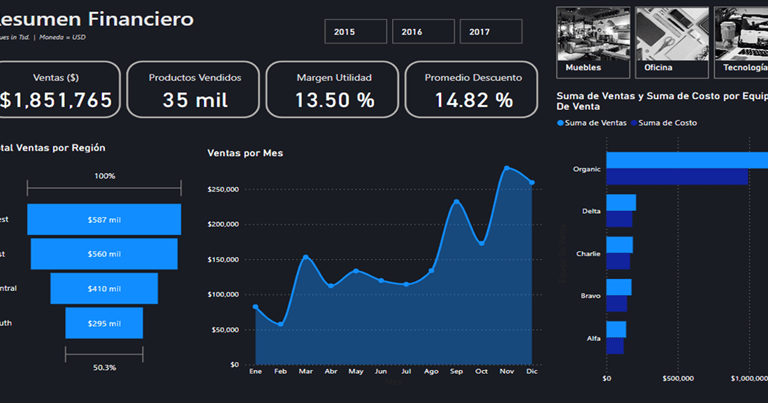Image resolution: width=768 pixels, height=403 pixels.
Task: Select Organic light blue sales bar
Action: click(687, 160)
